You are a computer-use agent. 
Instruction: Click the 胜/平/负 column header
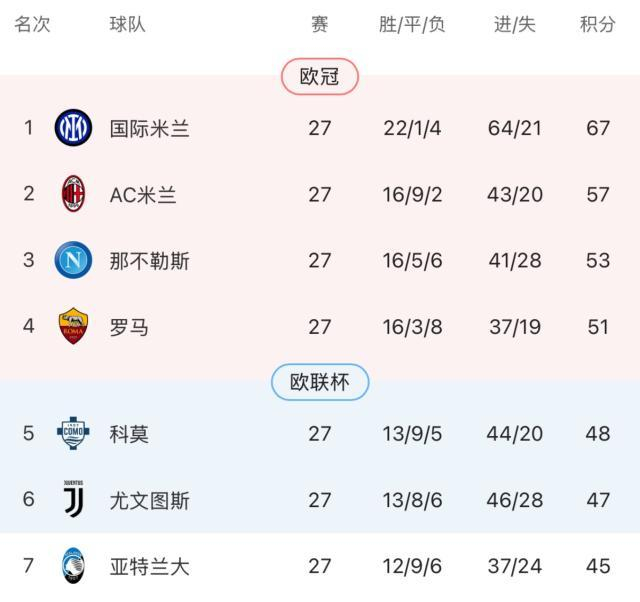(412, 25)
